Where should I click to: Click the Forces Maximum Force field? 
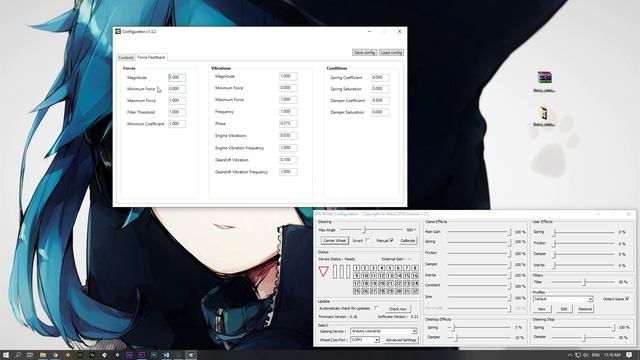coord(177,100)
